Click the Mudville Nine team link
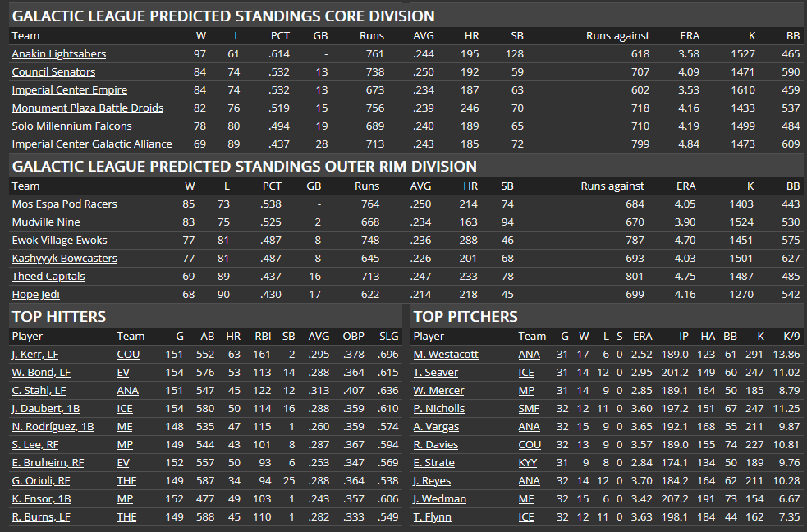 pyautogui.click(x=46, y=222)
